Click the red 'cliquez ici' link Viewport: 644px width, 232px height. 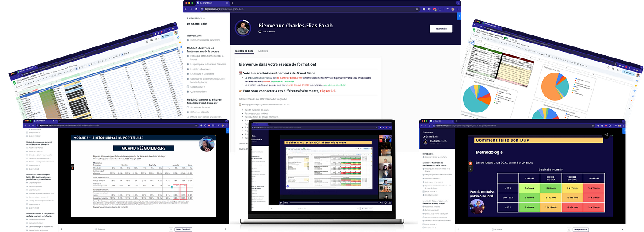327,91
